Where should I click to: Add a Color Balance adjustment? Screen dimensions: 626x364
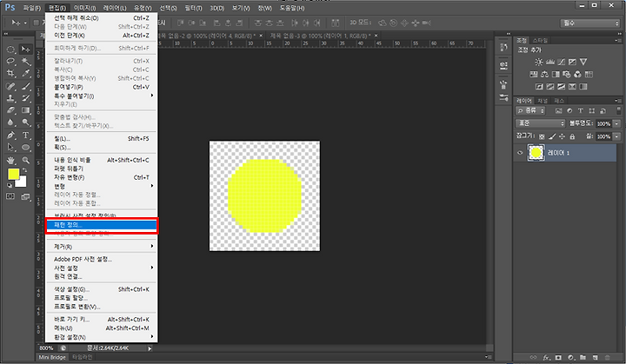pos(544,74)
